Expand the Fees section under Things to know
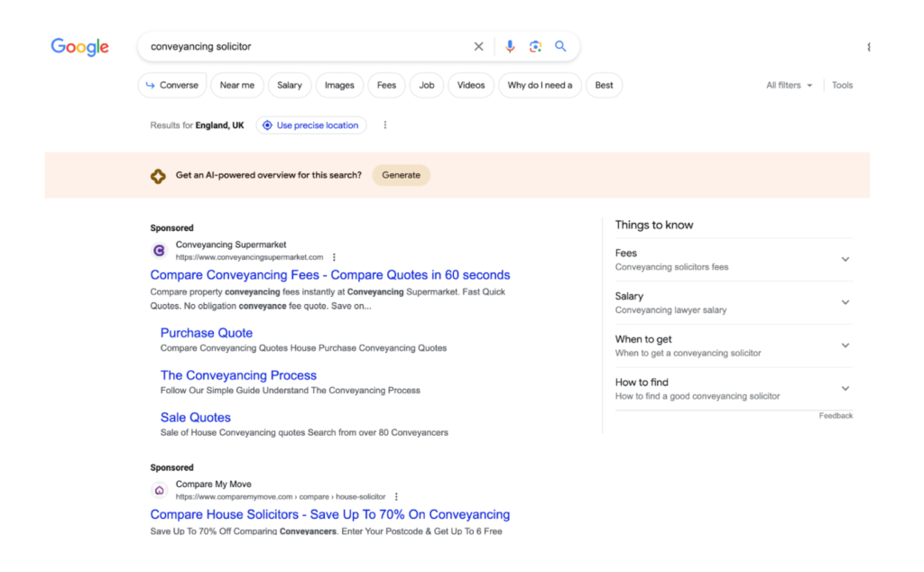 pos(845,259)
